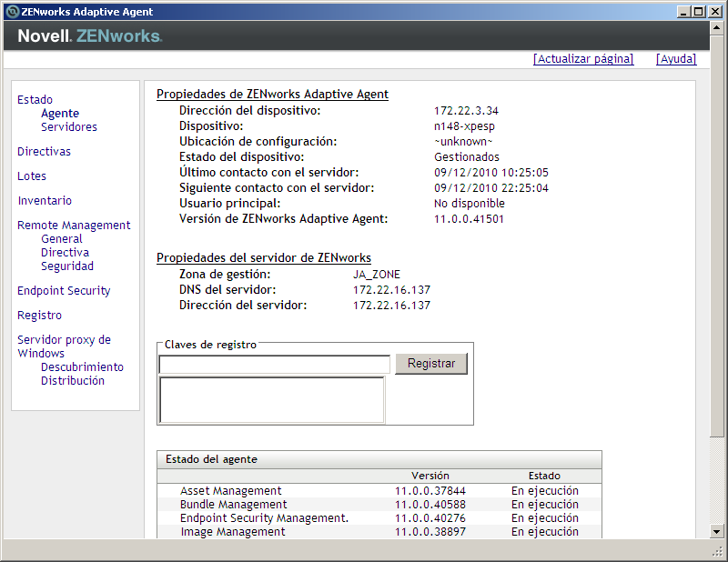Click the Registrar button
The height and width of the screenshot is (562, 728).
pos(430,364)
